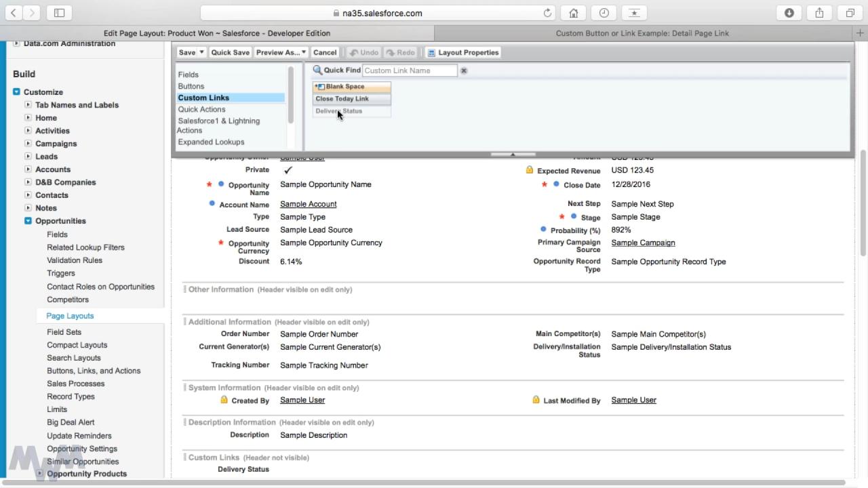Open Layout Properties
The image size is (868, 488).
(x=463, y=52)
